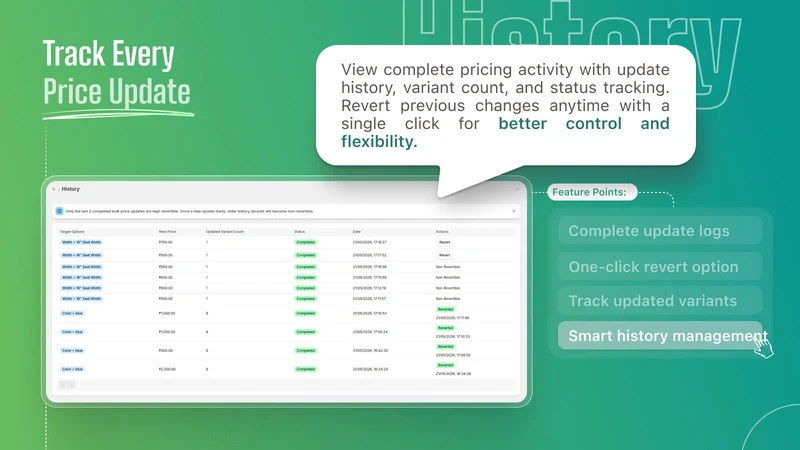Revert the update dated 17:17:52
800x450 pixels.
pyautogui.click(x=444, y=255)
